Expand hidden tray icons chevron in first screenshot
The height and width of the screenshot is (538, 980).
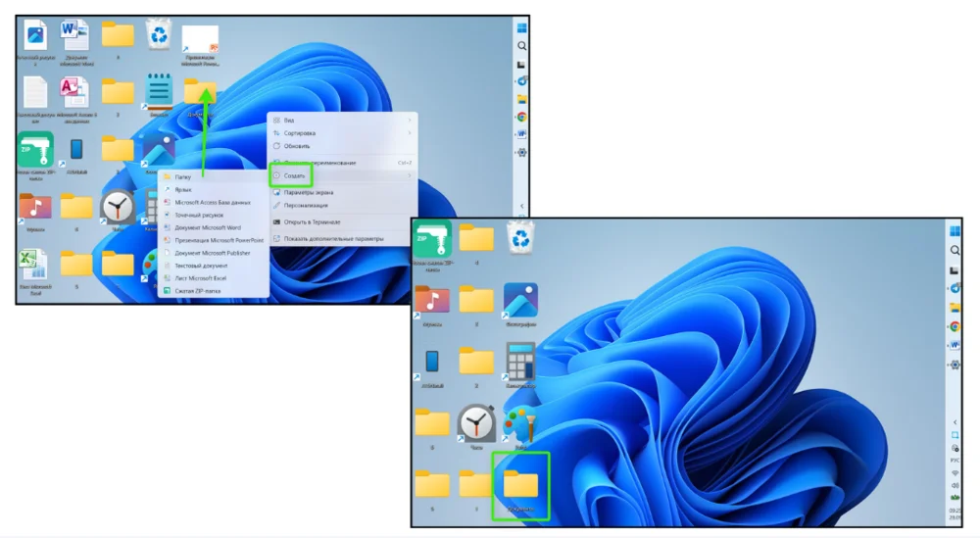[522, 206]
